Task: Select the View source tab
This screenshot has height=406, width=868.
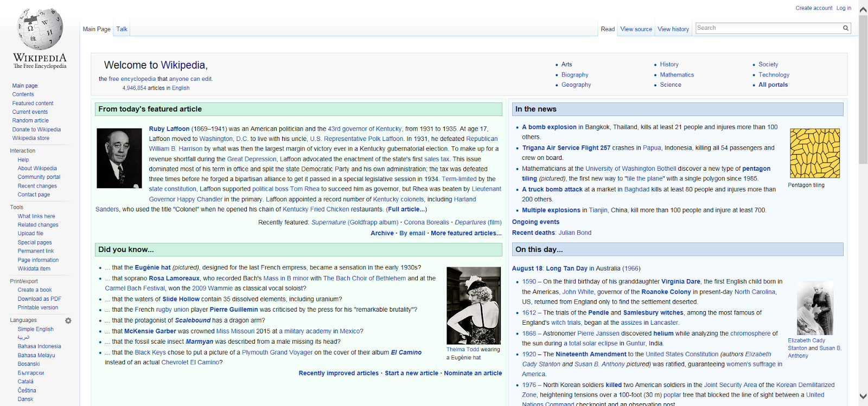Action: (636, 29)
